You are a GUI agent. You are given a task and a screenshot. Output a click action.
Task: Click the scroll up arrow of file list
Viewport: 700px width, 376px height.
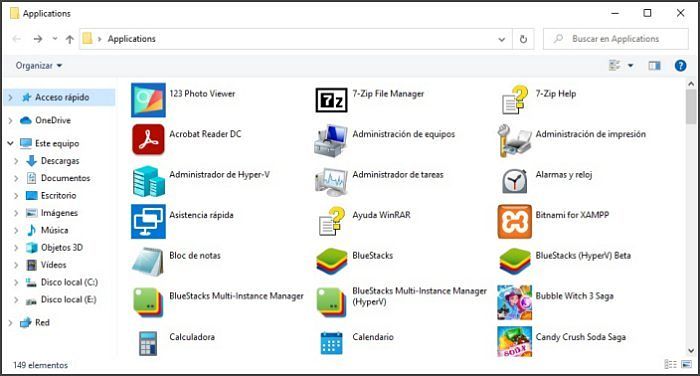point(691,84)
